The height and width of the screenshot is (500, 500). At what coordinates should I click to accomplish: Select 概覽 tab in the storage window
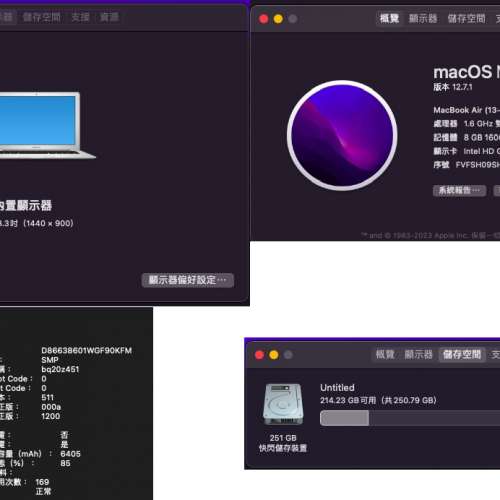click(x=385, y=354)
